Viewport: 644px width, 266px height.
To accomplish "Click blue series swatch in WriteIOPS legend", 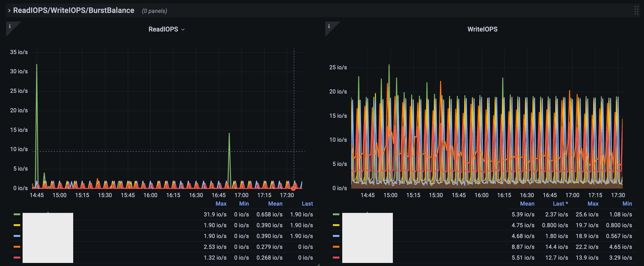I will pos(336,236).
